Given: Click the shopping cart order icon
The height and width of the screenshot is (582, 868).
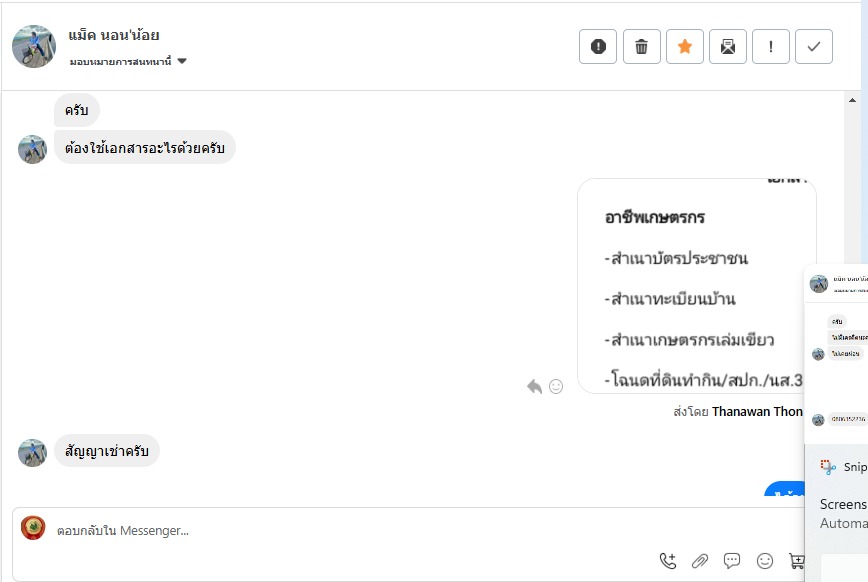Looking at the screenshot, I should (796, 561).
